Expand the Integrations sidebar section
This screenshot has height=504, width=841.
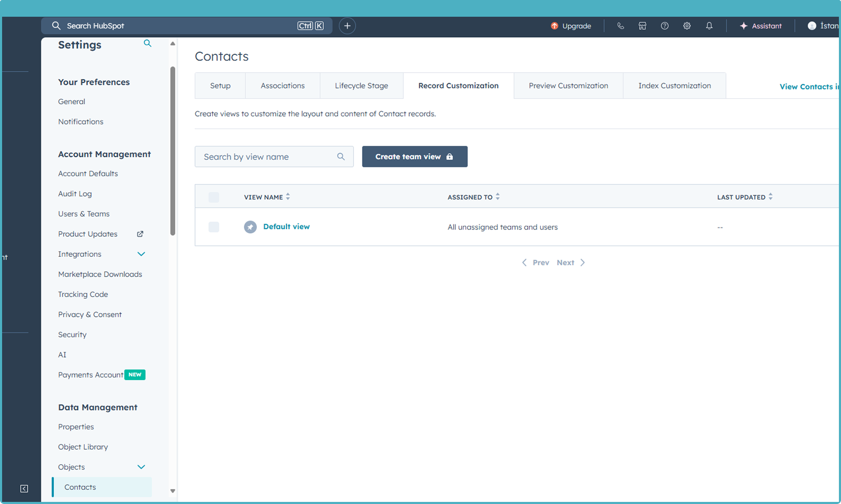coord(141,254)
